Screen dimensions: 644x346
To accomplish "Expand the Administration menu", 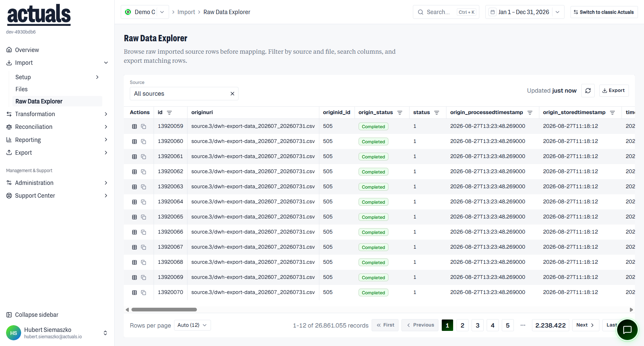I will [x=57, y=183].
